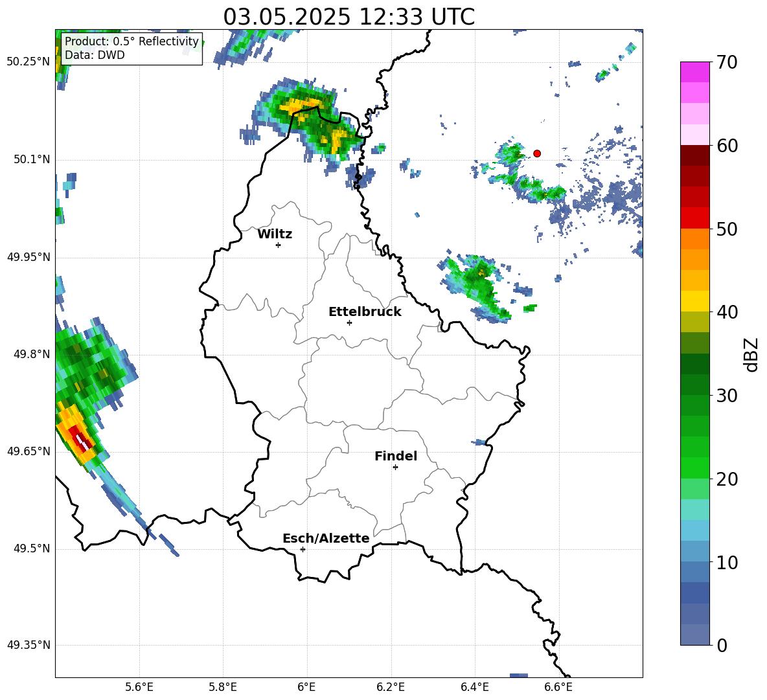Click 'Product: 0.5° Reflectivity' legend text
This screenshot has width=767, height=700.
pos(132,41)
